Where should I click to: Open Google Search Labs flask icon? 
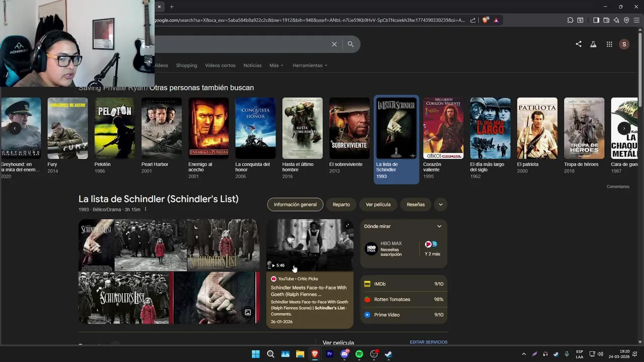[x=593, y=44]
